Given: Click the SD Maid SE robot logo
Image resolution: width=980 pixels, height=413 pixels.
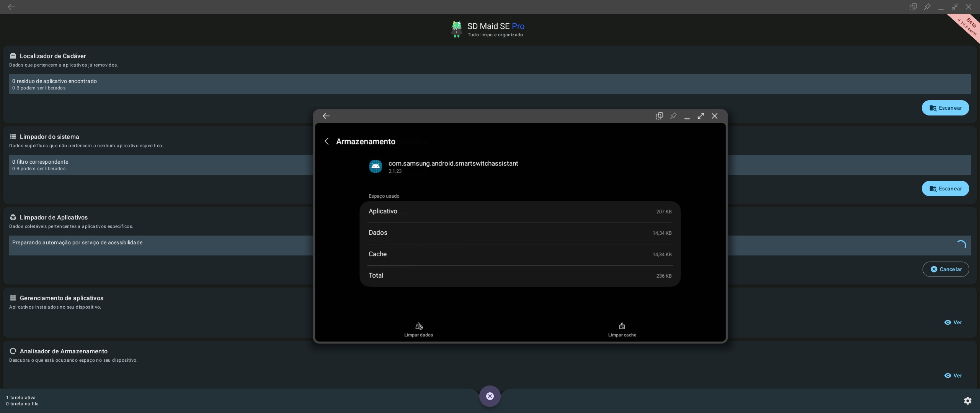Looking at the screenshot, I should (x=456, y=29).
